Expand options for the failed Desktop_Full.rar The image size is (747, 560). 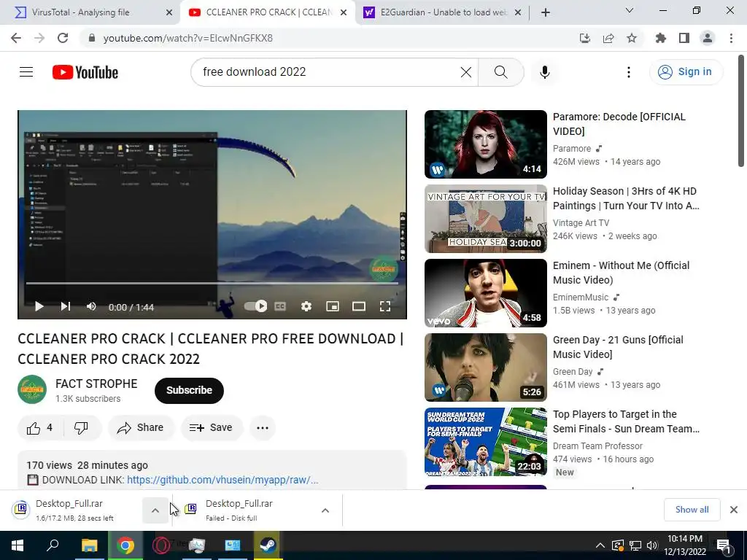[325, 510]
